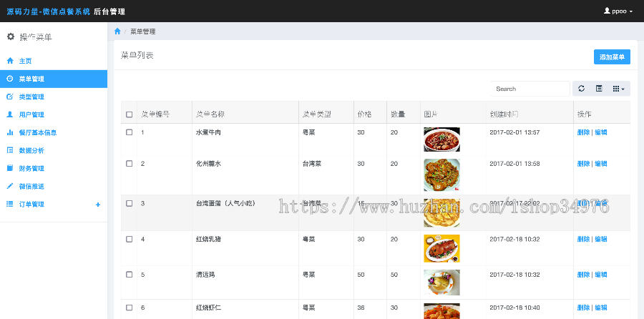Click 编辑 for 清远鸡

click(x=601, y=274)
